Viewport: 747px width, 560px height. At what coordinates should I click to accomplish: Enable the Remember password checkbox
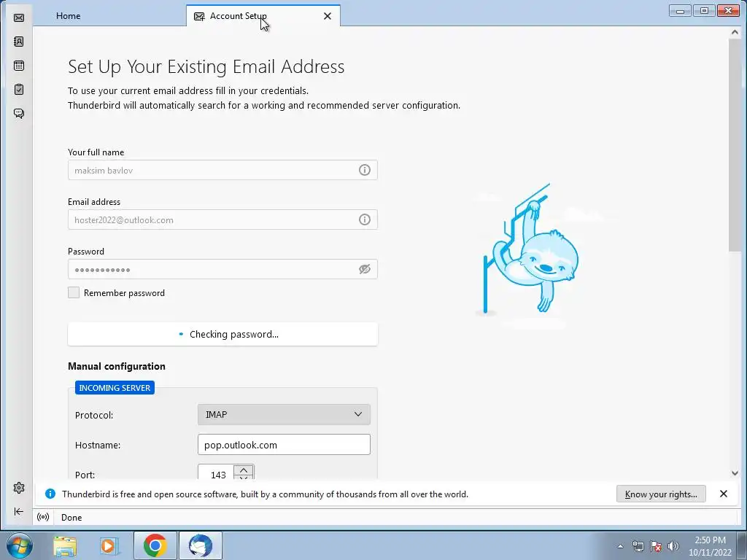74,292
